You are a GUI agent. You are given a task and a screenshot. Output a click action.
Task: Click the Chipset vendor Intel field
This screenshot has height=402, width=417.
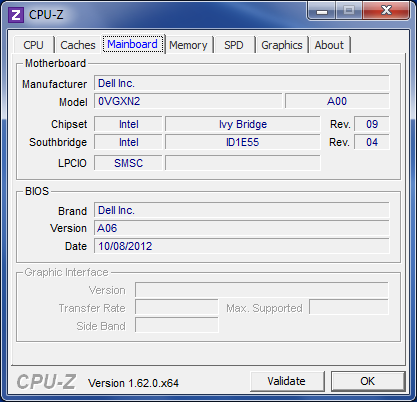128,124
